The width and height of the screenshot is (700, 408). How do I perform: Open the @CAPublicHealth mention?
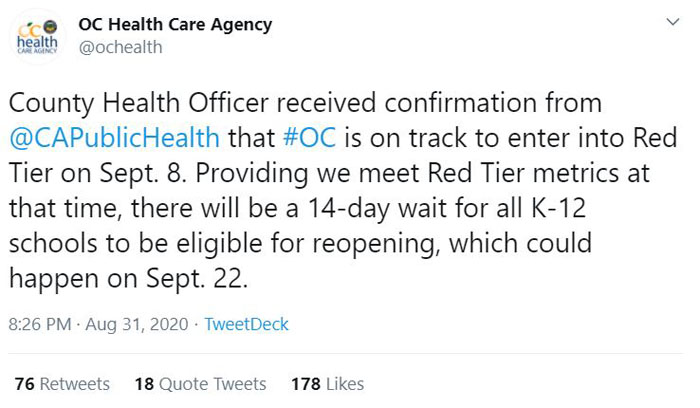[114, 138]
